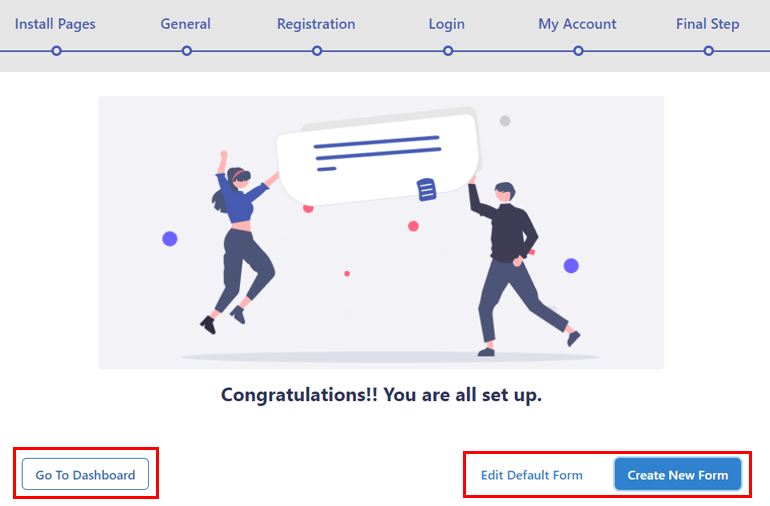The width and height of the screenshot is (770, 506).
Task: Click the Final Step label
Action: click(x=708, y=24)
